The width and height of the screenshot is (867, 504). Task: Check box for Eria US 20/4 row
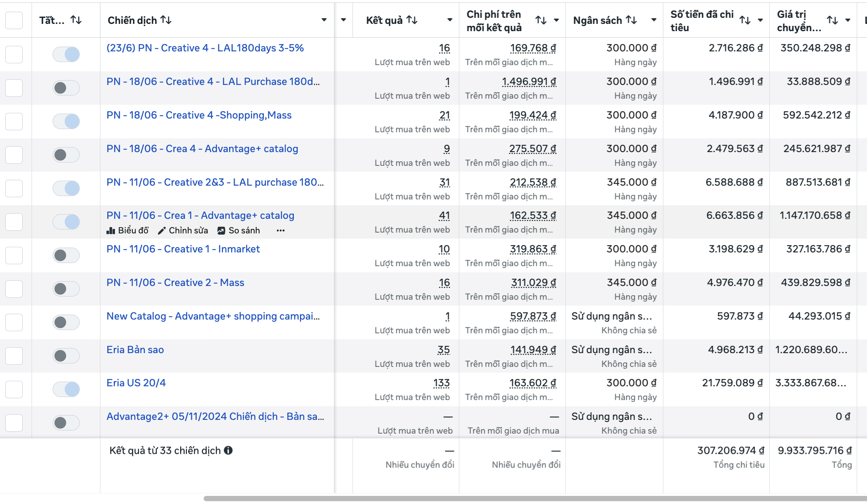[x=14, y=389]
